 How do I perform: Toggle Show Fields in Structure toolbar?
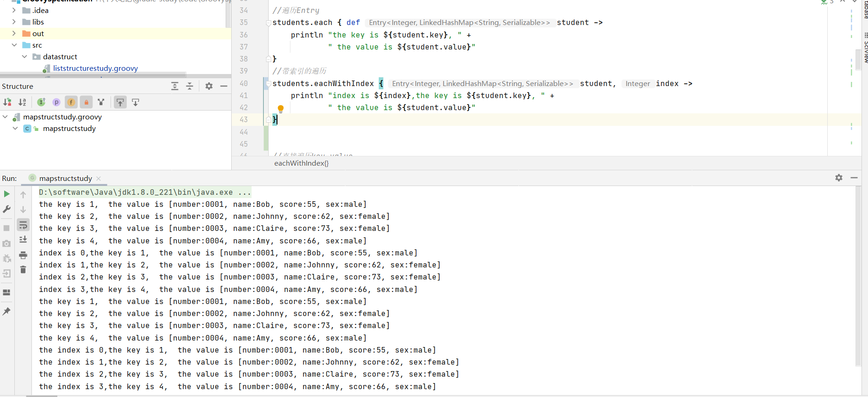point(71,102)
